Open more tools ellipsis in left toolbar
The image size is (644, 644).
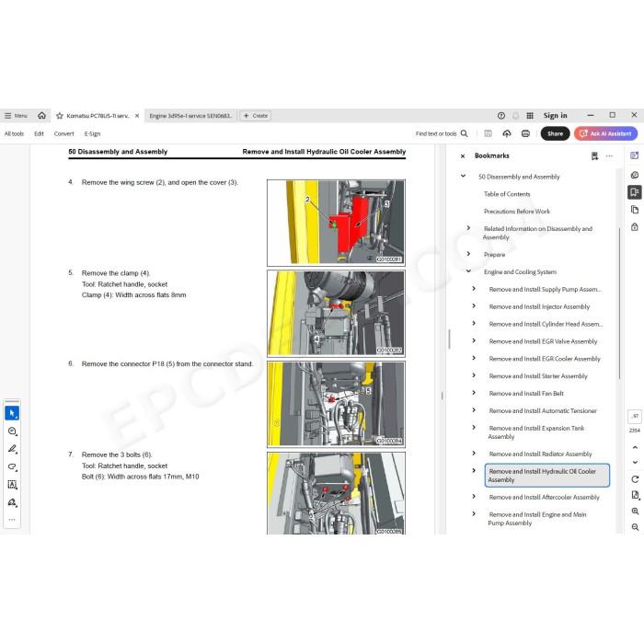point(12,520)
